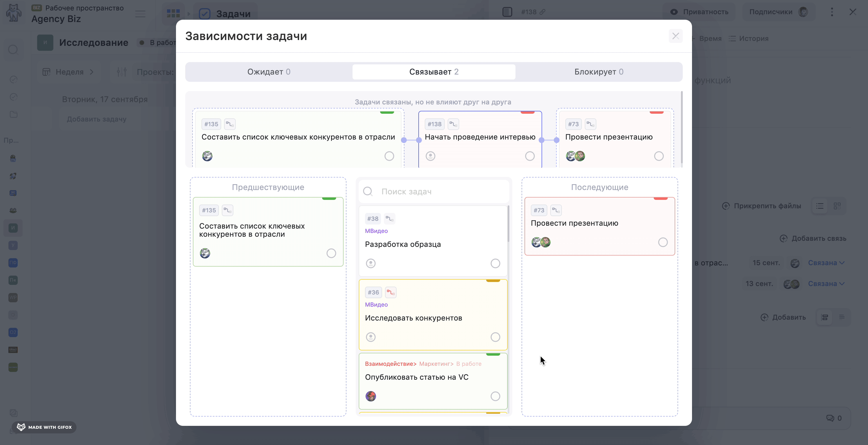Open apps grid icon in top bar

pyautogui.click(x=173, y=13)
